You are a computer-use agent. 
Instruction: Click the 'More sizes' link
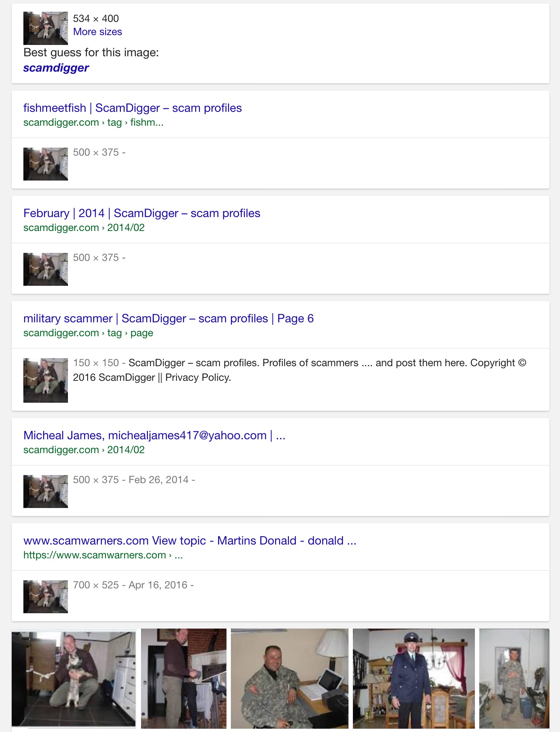point(97,32)
